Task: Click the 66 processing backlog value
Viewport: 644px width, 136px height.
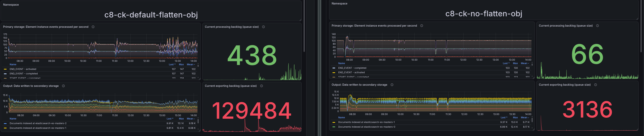Action: [x=587, y=54]
